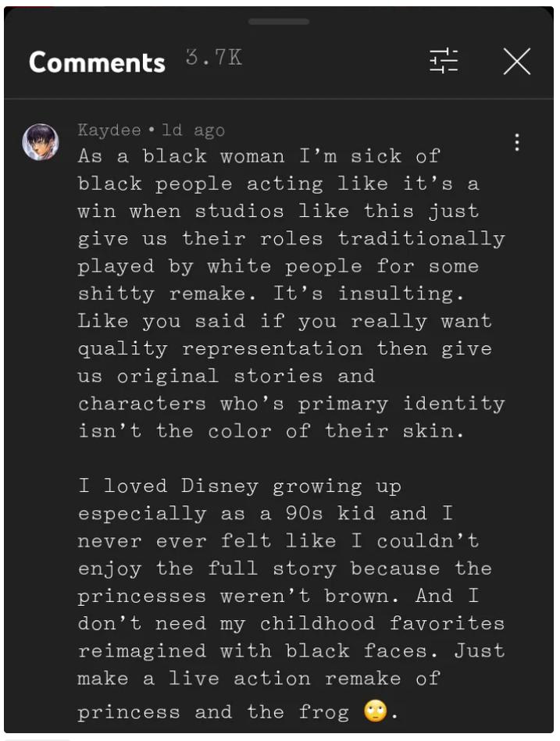Close the Comments panel with the X
The height and width of the screenshot is (741, 560).
(x=516, y=61)
